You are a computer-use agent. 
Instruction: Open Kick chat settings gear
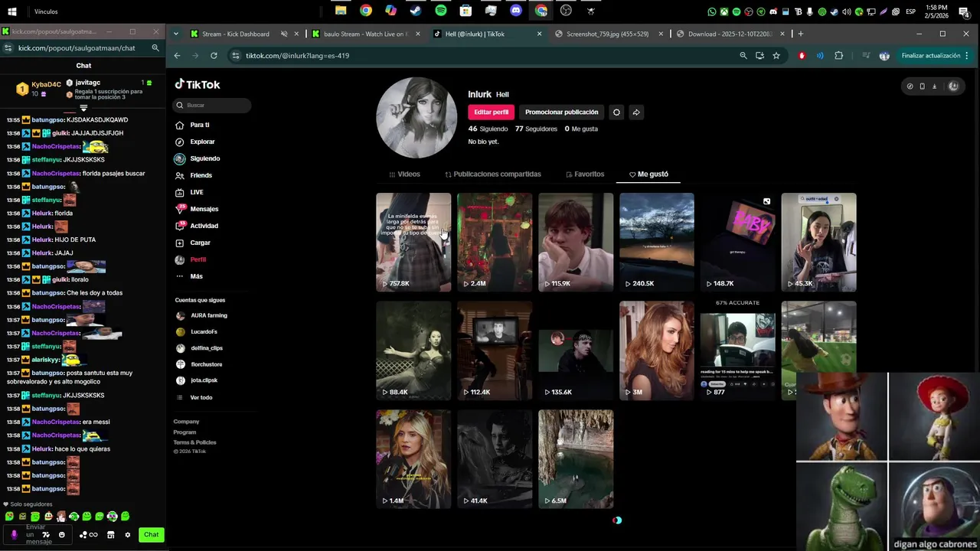click(x=127, y=535)
